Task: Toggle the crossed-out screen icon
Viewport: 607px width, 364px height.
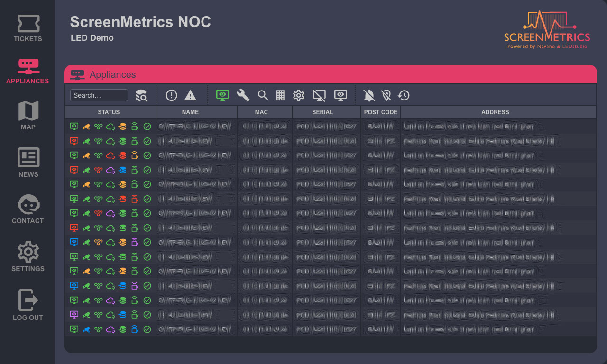Action: pyautogui.click(x=319, y=95)
